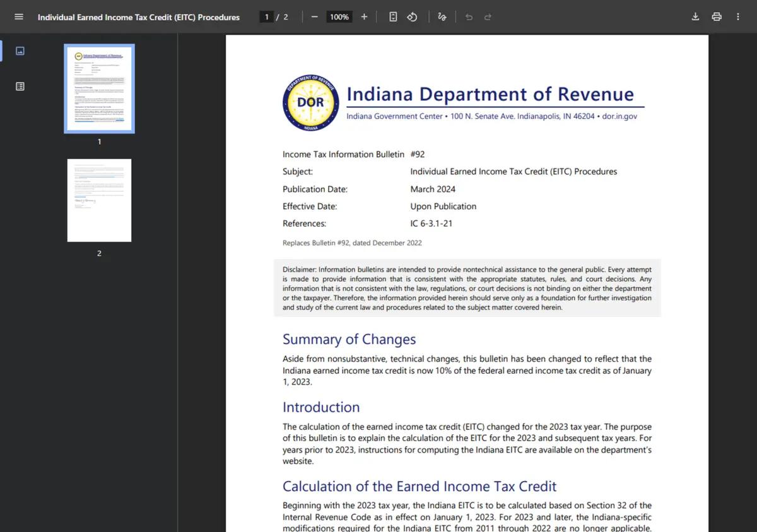
Task: Click the Publication Date label
Action: [x=315, y=189]
